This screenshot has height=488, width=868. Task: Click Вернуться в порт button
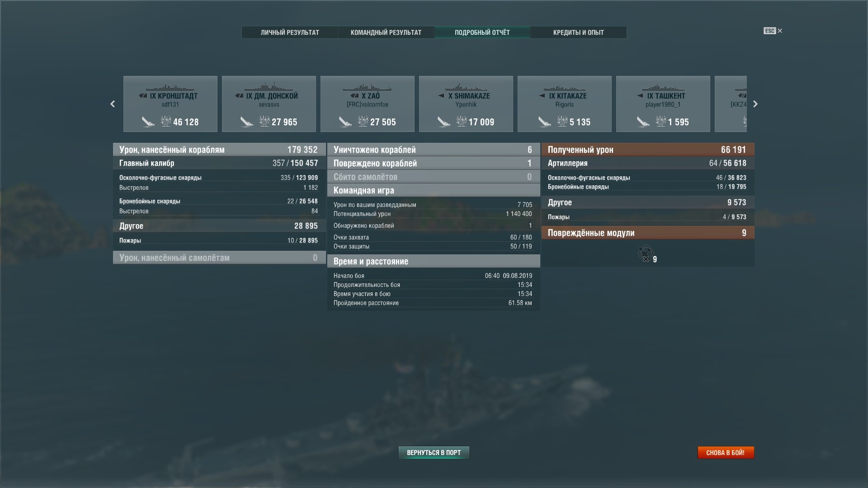tap(434, 452)
